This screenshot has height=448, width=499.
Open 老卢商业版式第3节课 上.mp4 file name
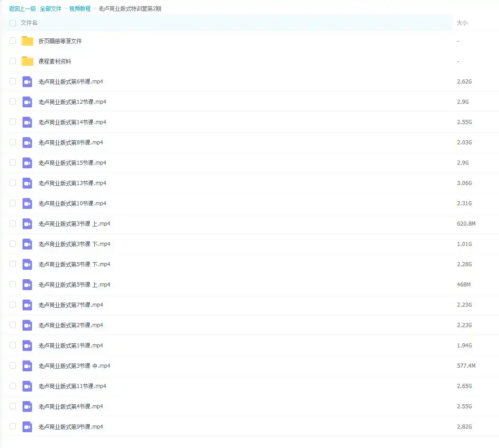[x=74, y=224]
